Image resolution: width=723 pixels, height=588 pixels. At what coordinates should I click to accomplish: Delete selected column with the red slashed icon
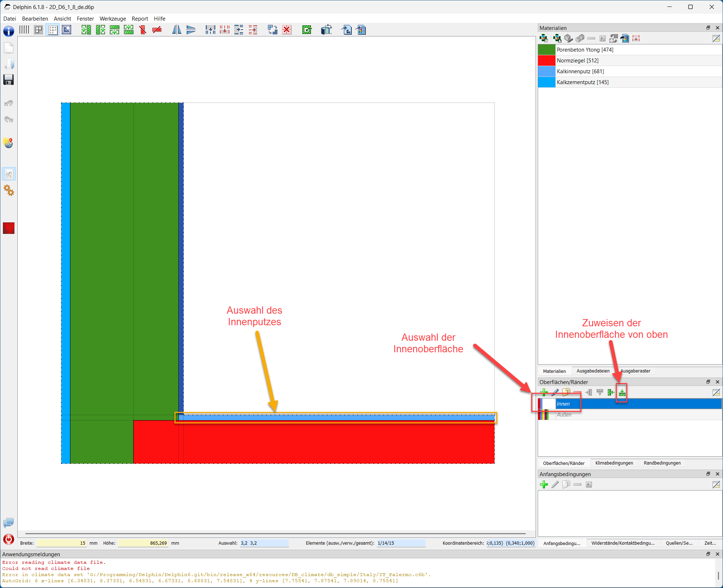pyautogui.click(x=143, y=30)
